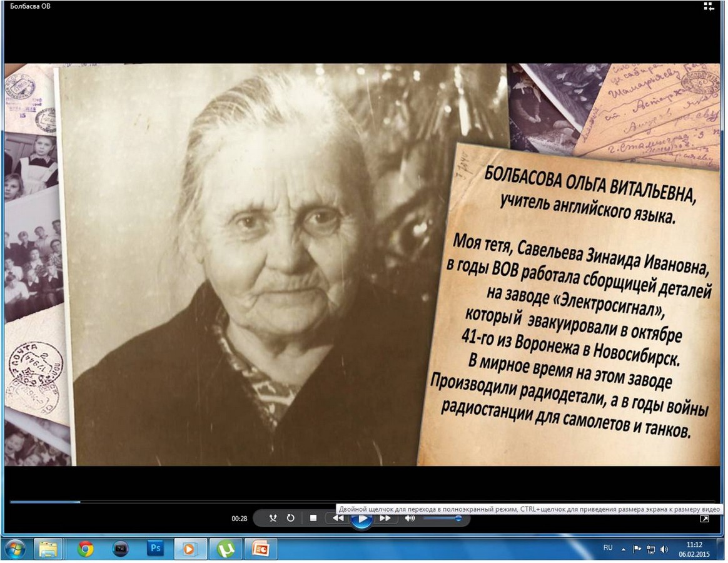This screenshot has width=728, height=563.
Task: Mute the player volume speaker icon
Action: point(410,518)
